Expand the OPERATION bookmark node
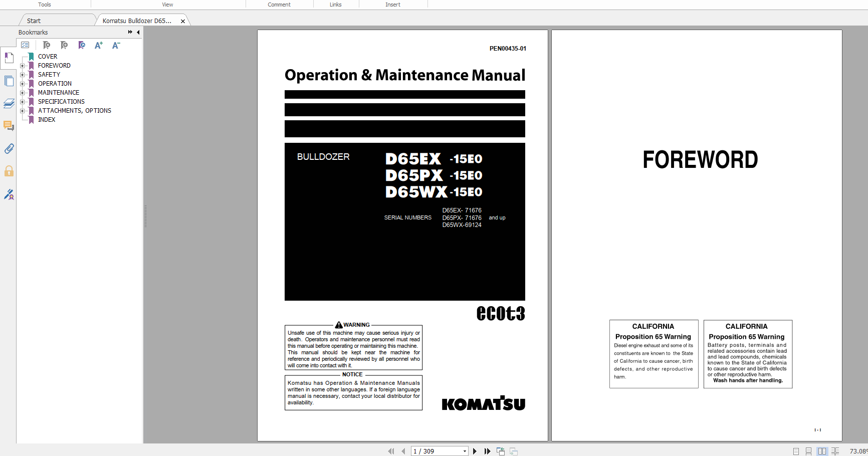This screenshot has height=456, width=868. tap(22, 84)
